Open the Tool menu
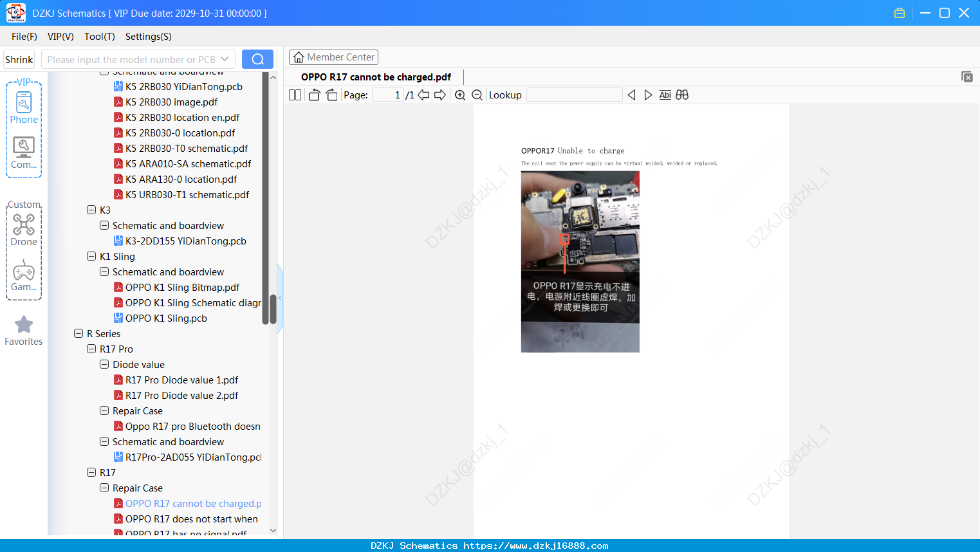The width and height of the screenshot is (980, 552). (100, 37)
